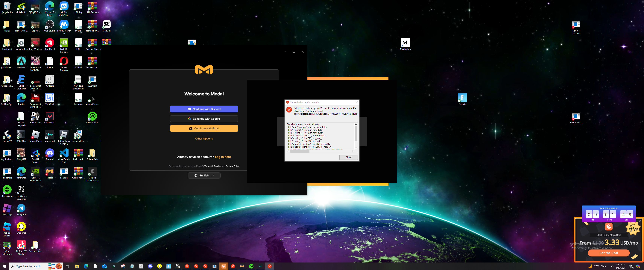Click Continue with Email button

[204, 128]
